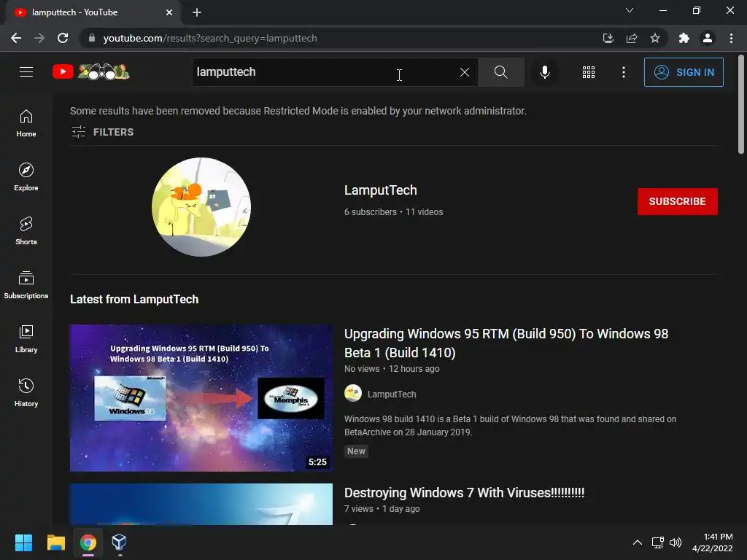Screen dimensions: 747x560
Task: Click Chrome icon in taskbar
Action: point(88,542)
